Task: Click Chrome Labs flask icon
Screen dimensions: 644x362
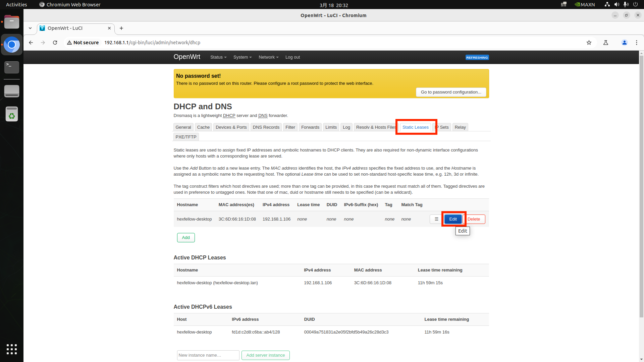Action: point(606,43)
